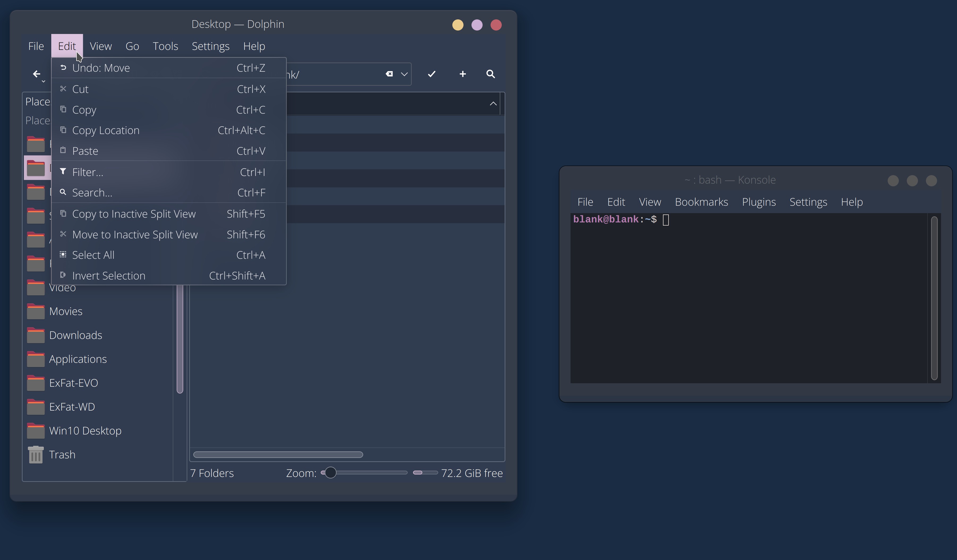Viewport: 957px width, 560px height.
Task: Click the Trash bin icon in Places
Action: pyautogui.click(x=36, y=455)
